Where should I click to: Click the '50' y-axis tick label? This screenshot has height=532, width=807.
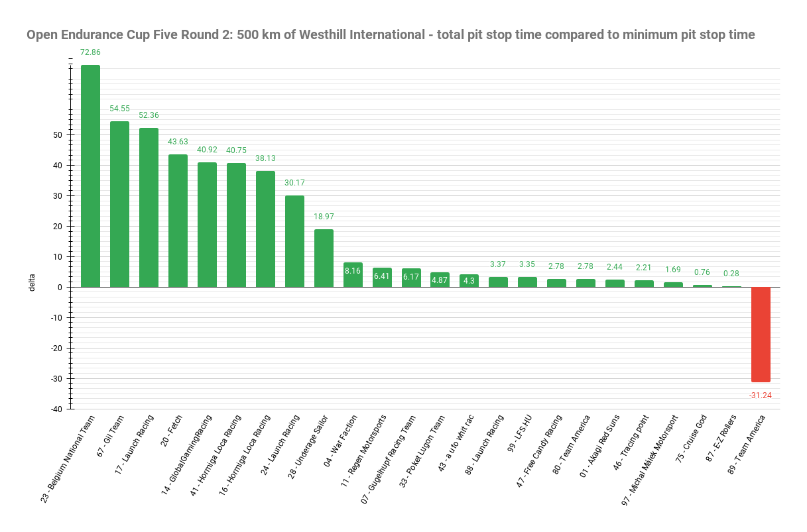(x=57, y=135)
